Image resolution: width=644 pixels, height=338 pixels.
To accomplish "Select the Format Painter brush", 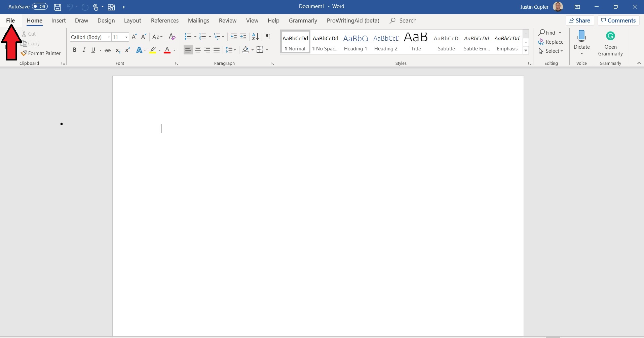I will (x=41, y=53).
